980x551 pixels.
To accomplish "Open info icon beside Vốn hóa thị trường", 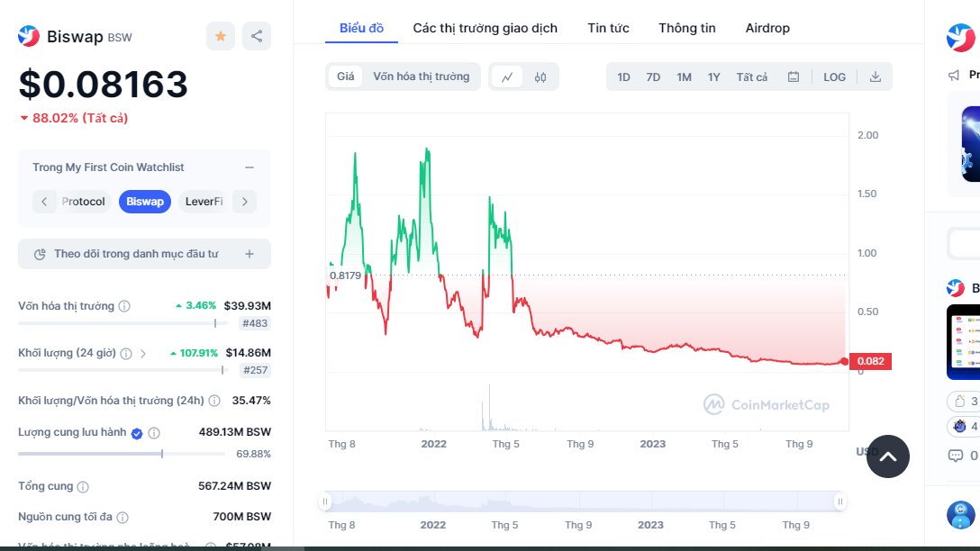I will click(124, 306).
